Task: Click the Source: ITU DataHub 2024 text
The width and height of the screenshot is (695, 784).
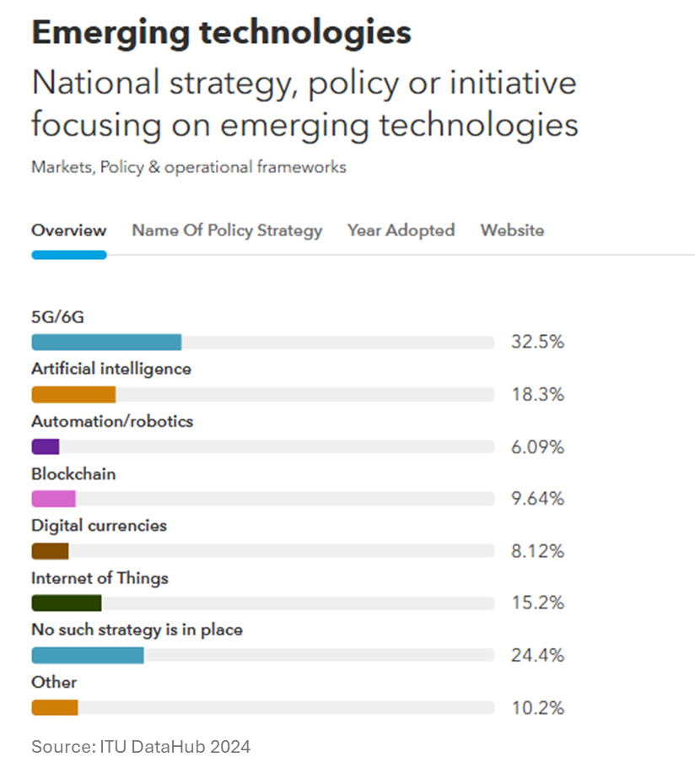Action: click(x=141, y=747)
